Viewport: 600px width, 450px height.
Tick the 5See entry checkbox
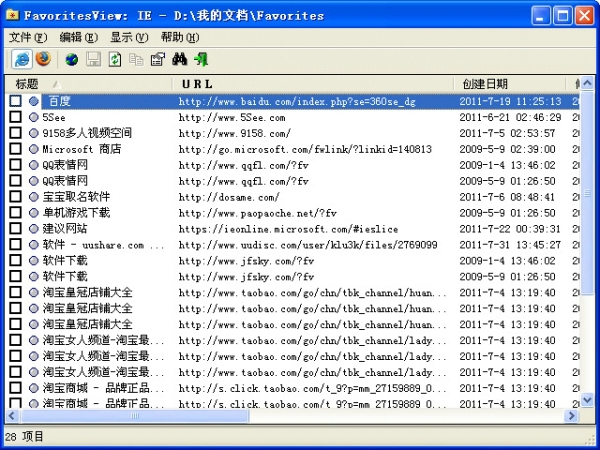[x=15, y=117]
